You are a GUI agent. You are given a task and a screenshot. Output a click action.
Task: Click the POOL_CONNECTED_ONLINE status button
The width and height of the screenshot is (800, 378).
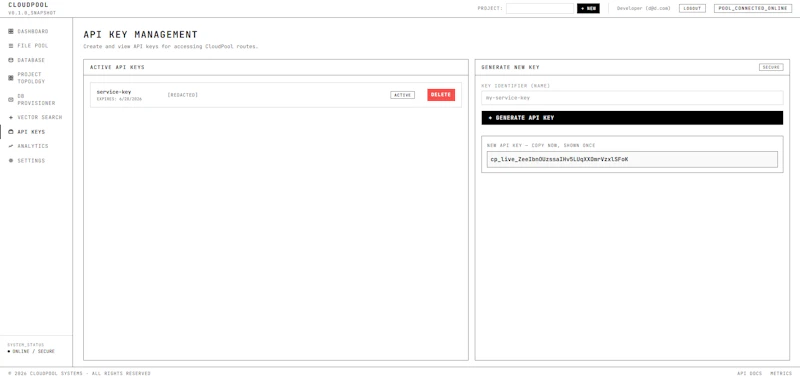753,9
